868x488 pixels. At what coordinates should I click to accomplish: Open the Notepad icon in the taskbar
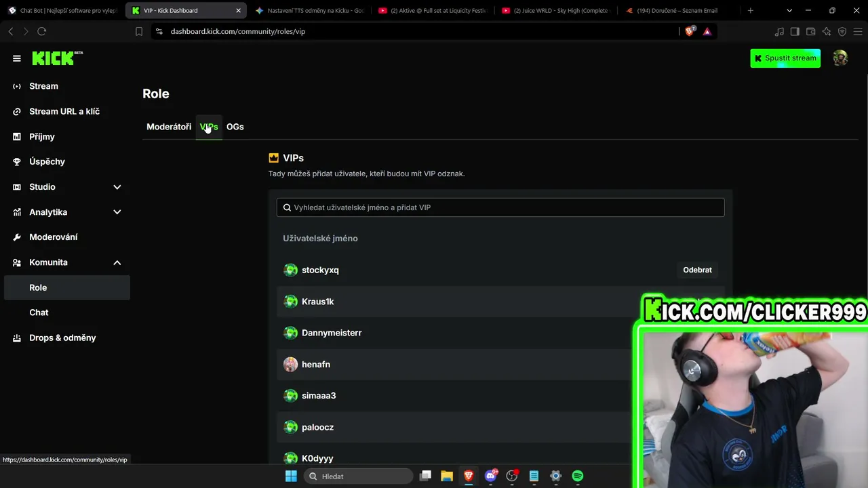tap(534, 476)
